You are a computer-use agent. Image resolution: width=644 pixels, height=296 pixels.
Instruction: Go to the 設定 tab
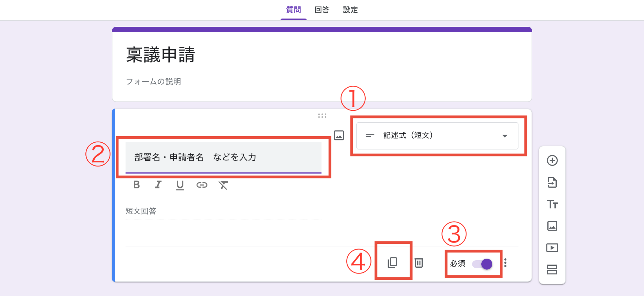click(x=350, y=10)
